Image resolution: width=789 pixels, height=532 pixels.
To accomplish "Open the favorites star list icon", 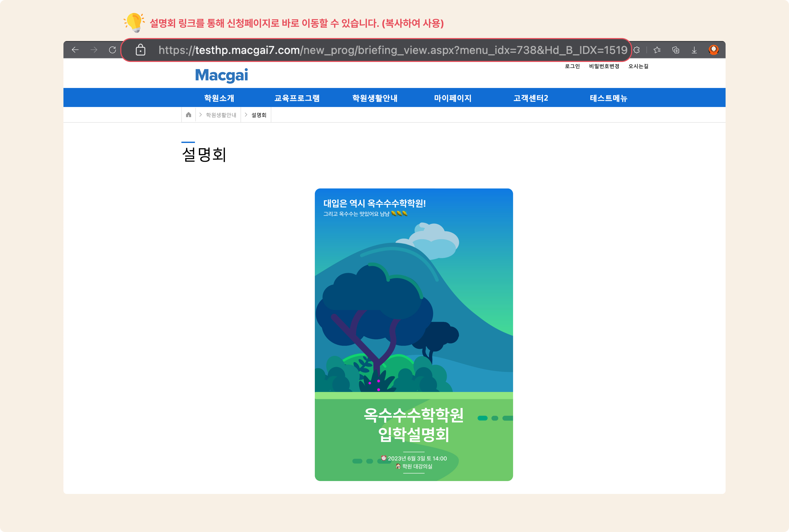I will click(657, 50).
